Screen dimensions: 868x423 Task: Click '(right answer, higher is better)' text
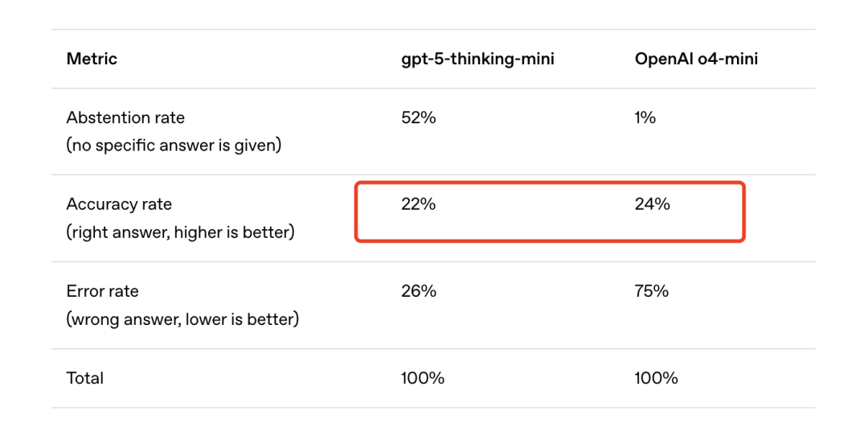181,232
